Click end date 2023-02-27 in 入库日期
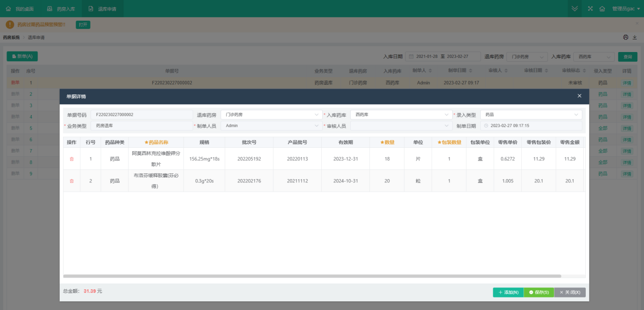Viewport: 644px width, 310px height. [458, 57]
